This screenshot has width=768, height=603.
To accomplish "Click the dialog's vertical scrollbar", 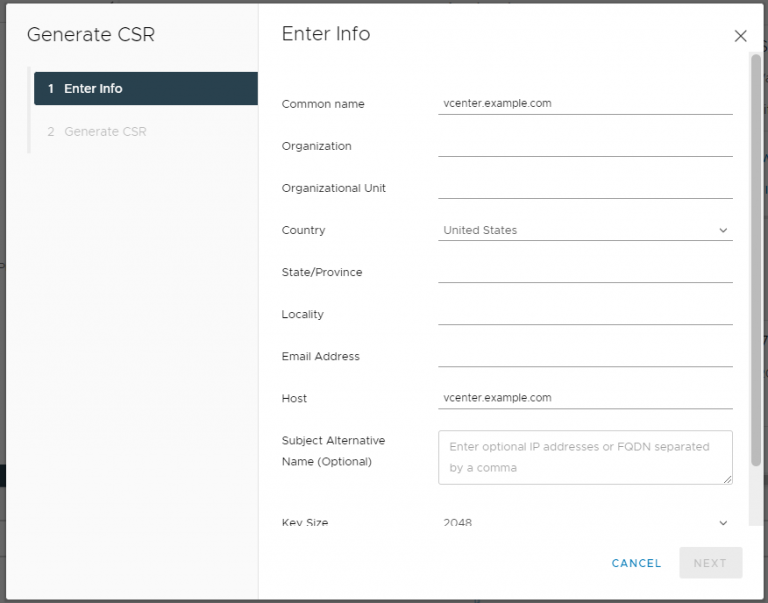I will 755,260.
